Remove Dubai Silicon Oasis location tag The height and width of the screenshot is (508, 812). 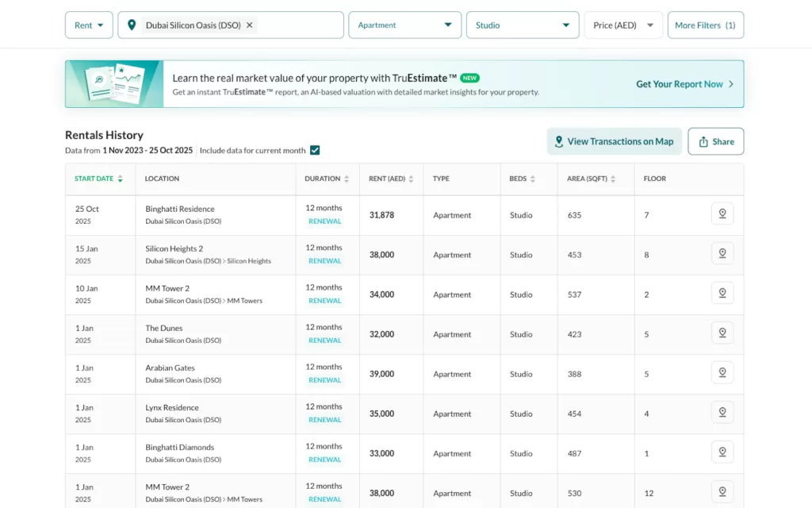pyautogui.click(x=250, y=25)
